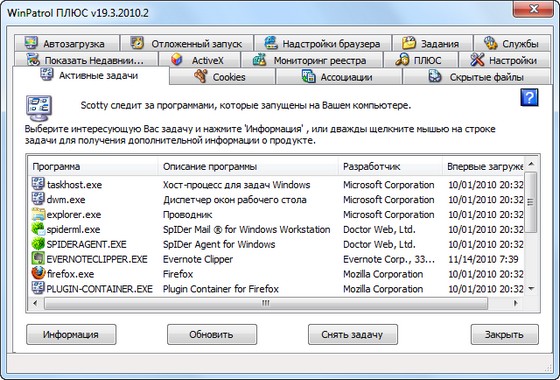
Task: Click the horizontal scrollbar thumb
Action: click(x=266, y=303)
